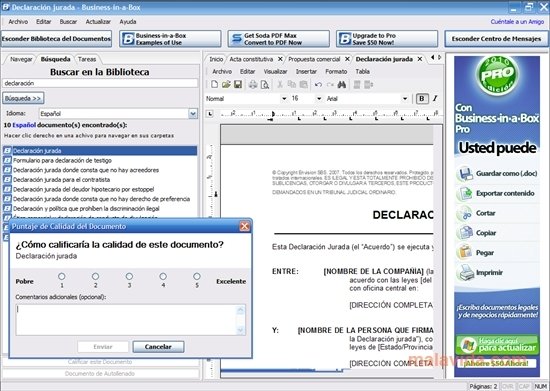Click the Búsqueda >> search button
Viewport: 550px width, 391px height.
coord(23,98)
